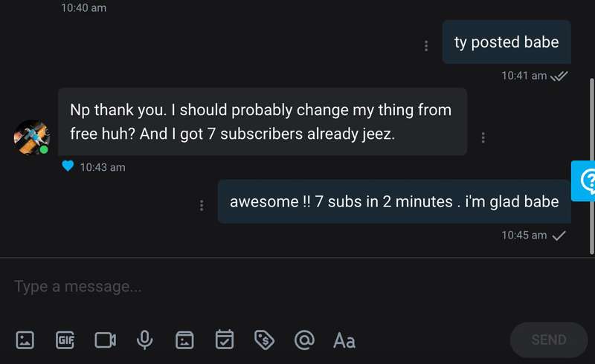Screen dimensions: 595x364
Task: Mention a user with the @ icon
Action: point(304,339)
